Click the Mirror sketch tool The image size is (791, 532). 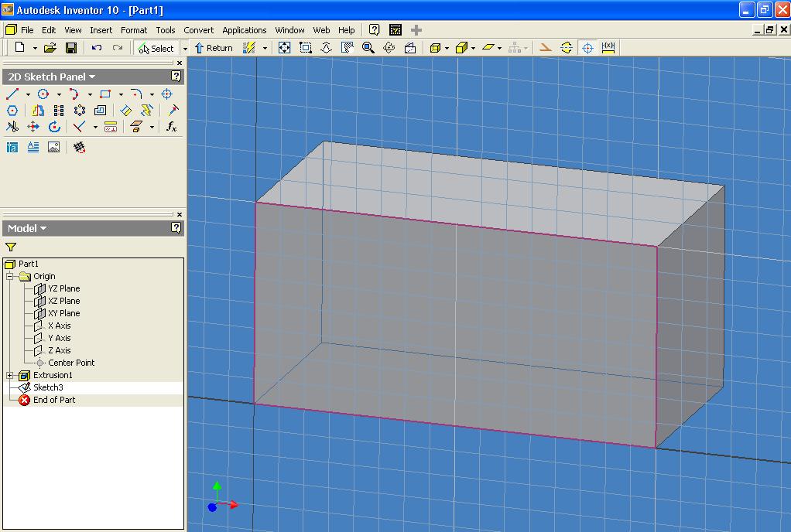[x=38, y=111]
